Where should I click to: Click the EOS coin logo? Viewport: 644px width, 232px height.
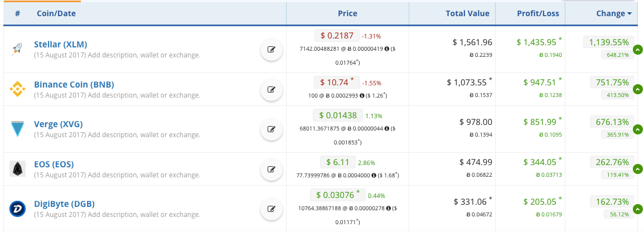(x=18, y=169)
